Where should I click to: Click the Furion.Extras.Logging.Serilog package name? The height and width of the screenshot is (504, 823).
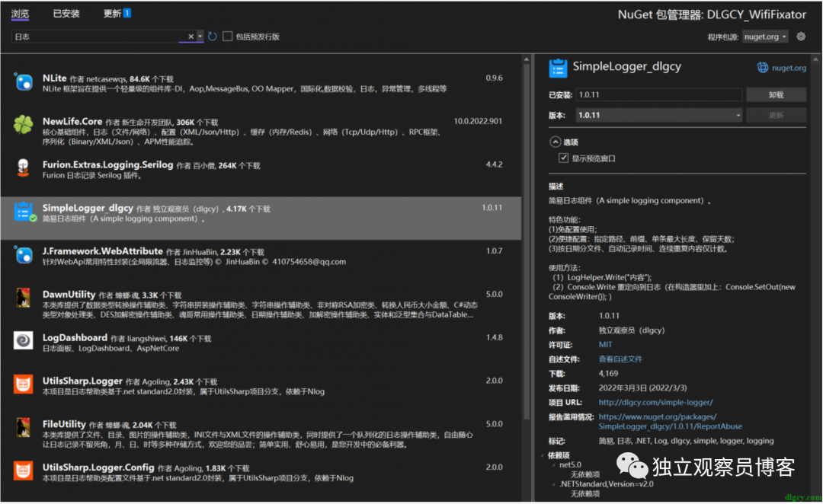click(x=107, y=164)
